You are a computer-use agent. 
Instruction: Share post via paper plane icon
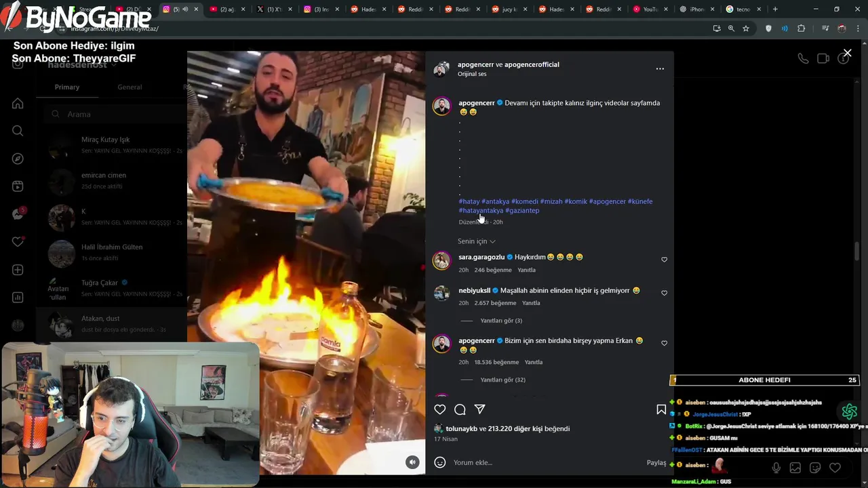pyautogui.click(x=479, y=409)
